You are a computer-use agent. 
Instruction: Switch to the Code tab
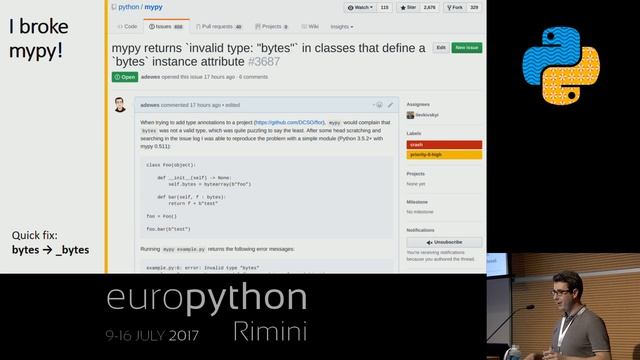tap(127, 27)
